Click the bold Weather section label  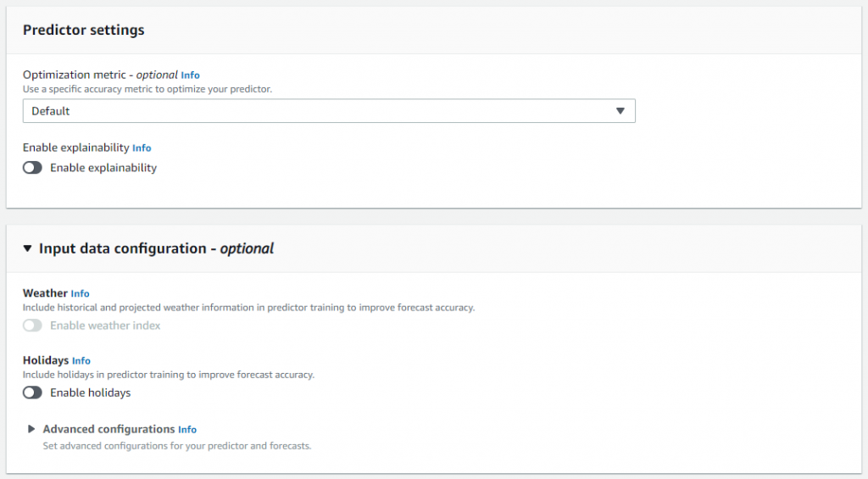[x=45, y=293]
